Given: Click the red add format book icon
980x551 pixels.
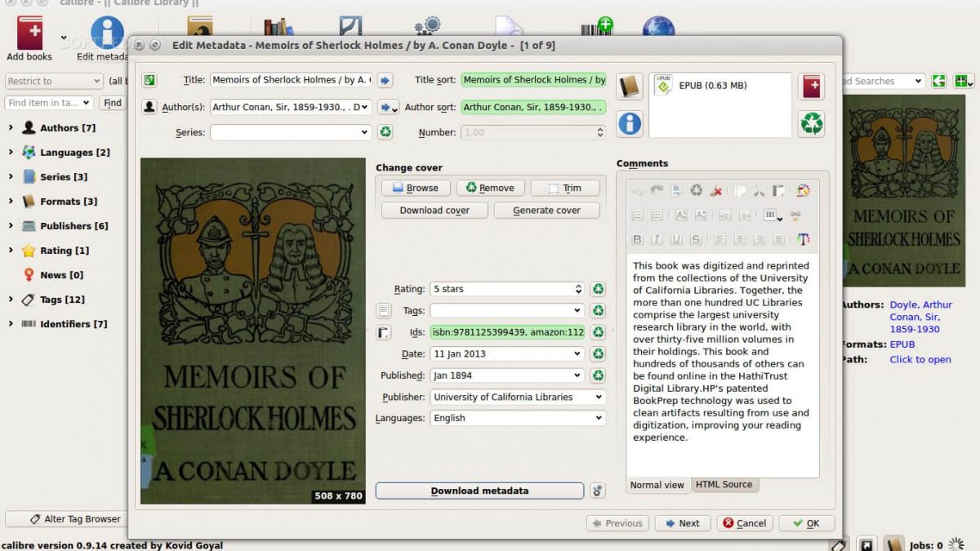Looking at the screenshot, I should 812,87.
